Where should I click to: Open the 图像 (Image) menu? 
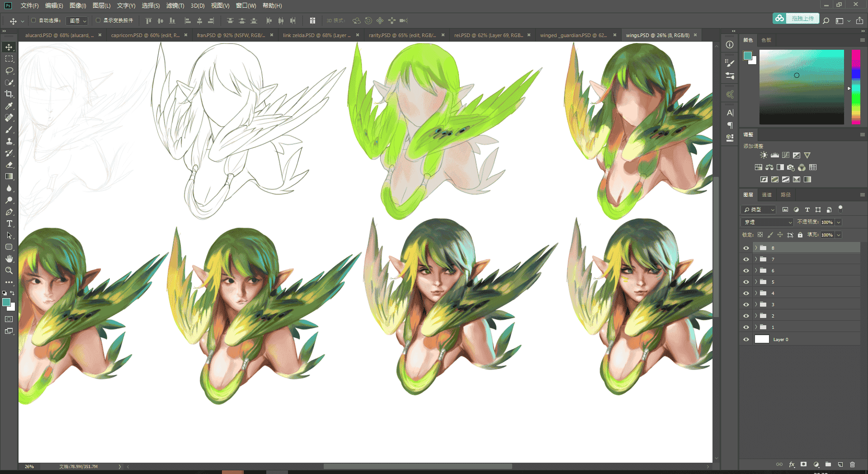click(78, 5)
